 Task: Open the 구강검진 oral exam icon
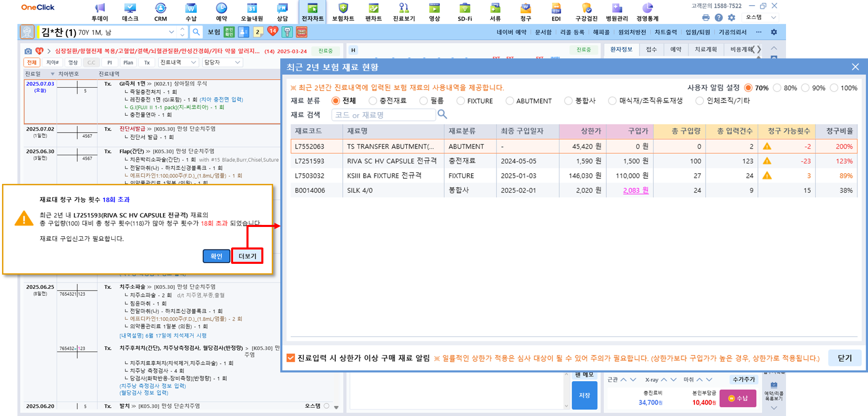coord(586,12)
